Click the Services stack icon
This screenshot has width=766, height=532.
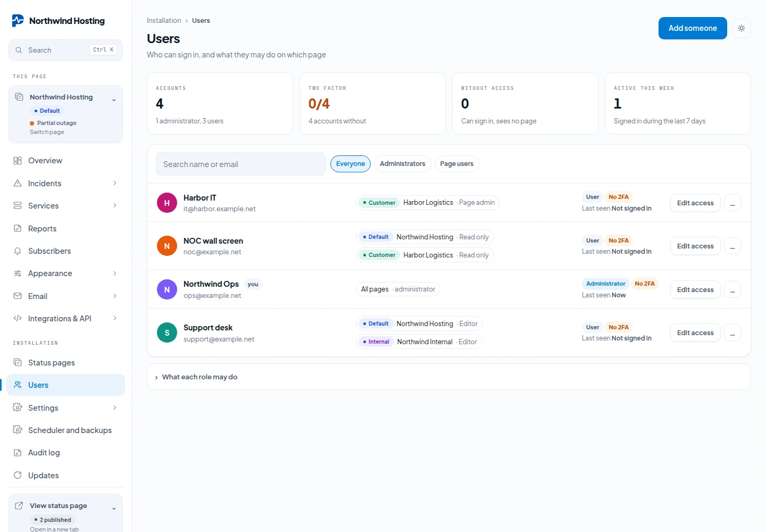18,205
